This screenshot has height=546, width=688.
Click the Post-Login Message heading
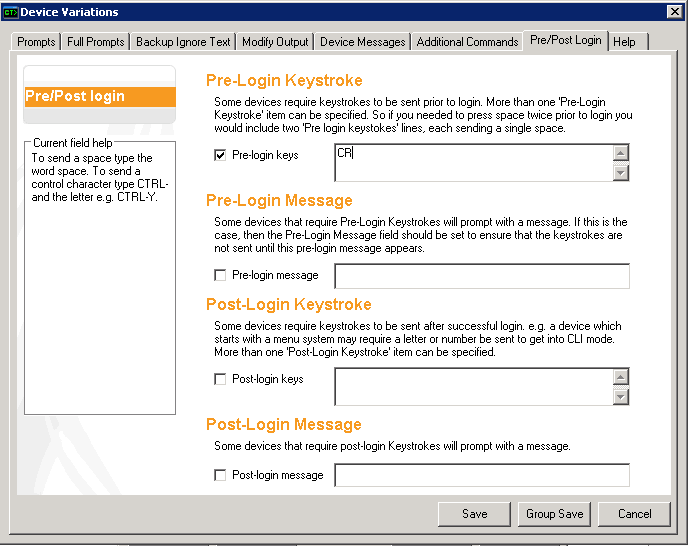pos(283,424)
